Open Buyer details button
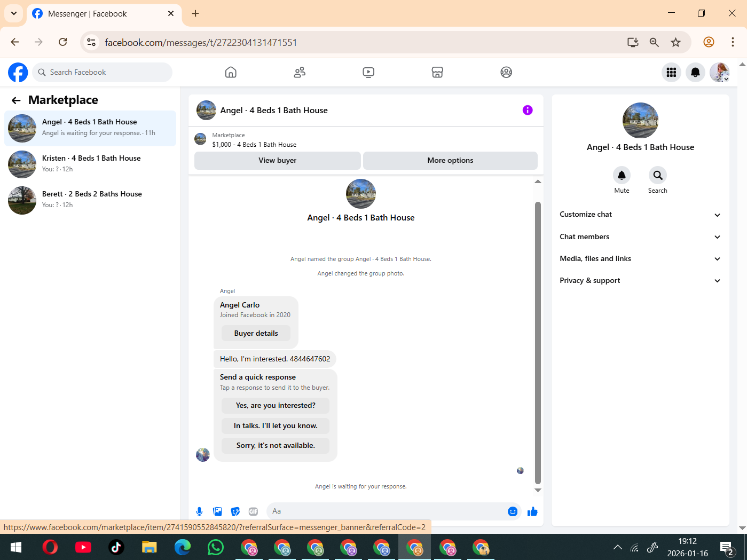Viewport: 747px width, 560px height. coord(256,333)
